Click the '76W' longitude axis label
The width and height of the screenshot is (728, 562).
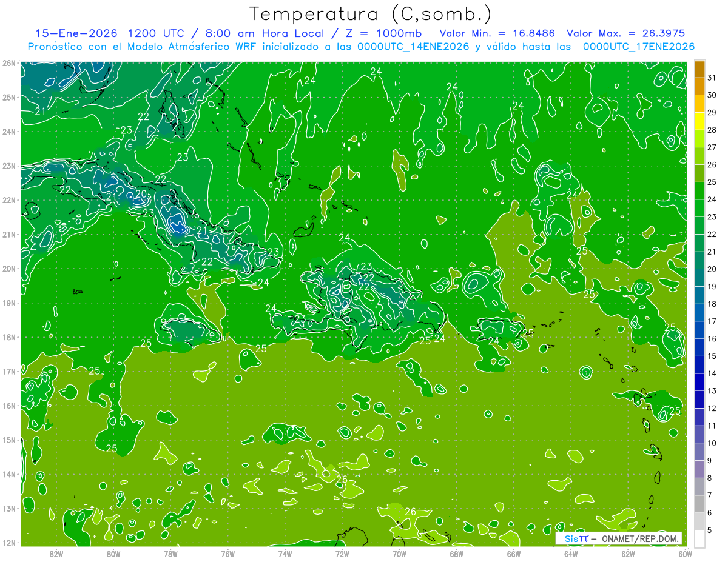pos(227,554)
